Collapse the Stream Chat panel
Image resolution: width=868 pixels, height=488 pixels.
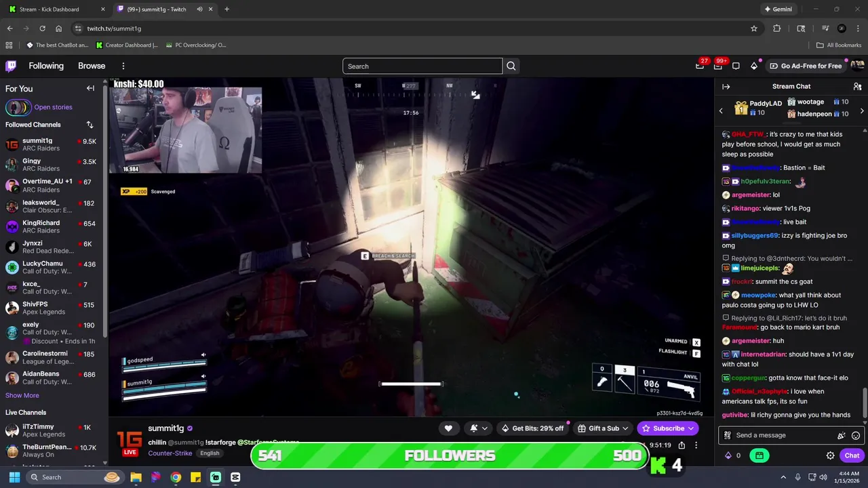pyautogui.click(x=726, y=87)
